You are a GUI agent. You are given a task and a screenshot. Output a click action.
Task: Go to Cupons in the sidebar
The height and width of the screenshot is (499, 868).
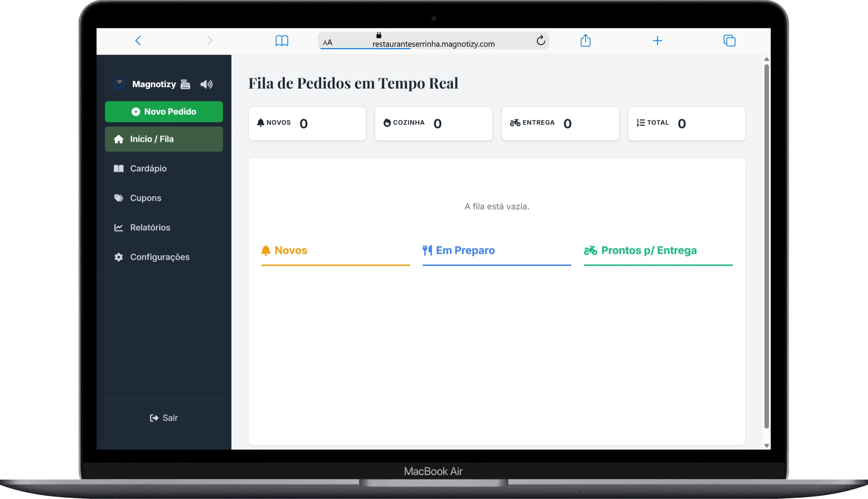click(164, 198)
